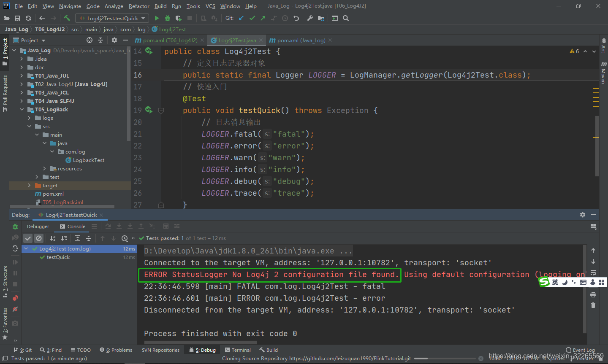The height and width of the screenshot is (364, 608).
Task: Open the VCS menu
Action: pyautogui.click(x=210, y=6)
